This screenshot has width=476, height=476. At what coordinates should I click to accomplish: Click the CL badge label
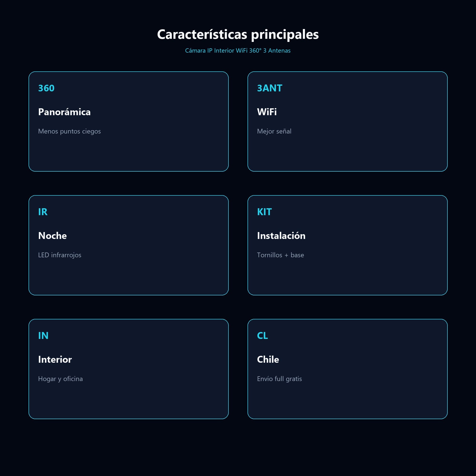262,336
